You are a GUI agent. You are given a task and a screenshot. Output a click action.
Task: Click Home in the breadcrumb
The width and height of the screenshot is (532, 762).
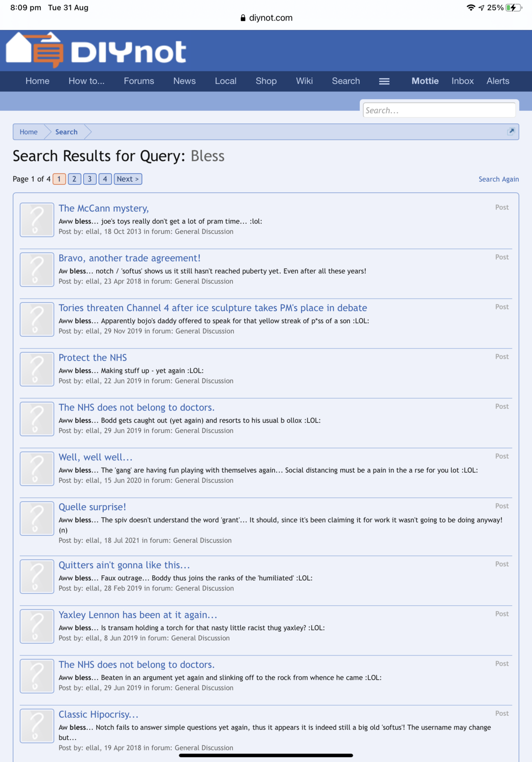click(x=29, y=132)
